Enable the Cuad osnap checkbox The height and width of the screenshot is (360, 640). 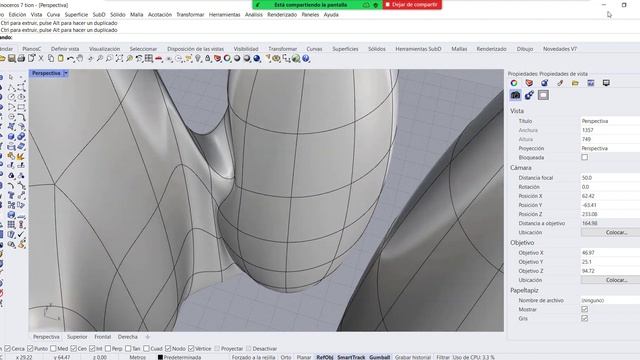pos(146,349)
